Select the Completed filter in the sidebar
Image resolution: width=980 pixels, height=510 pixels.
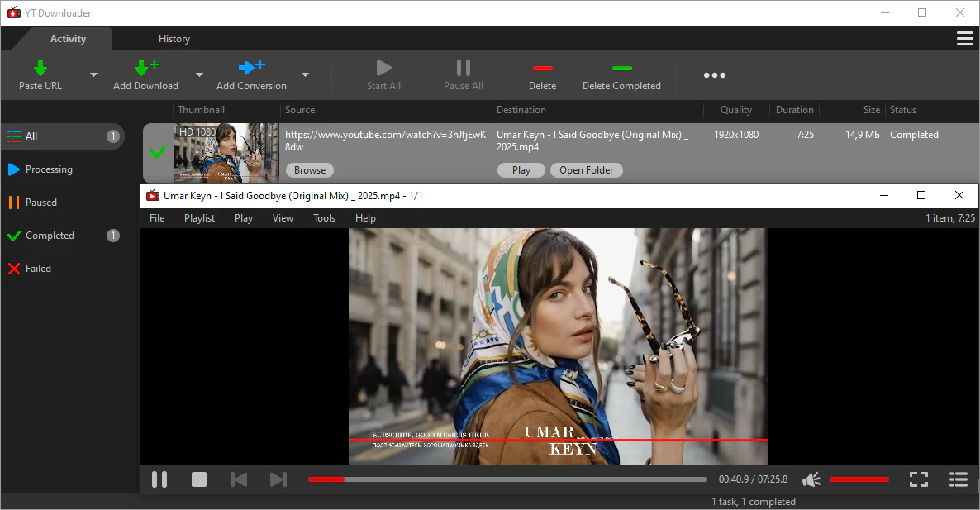pyautogui.click(x=50, y=236)
